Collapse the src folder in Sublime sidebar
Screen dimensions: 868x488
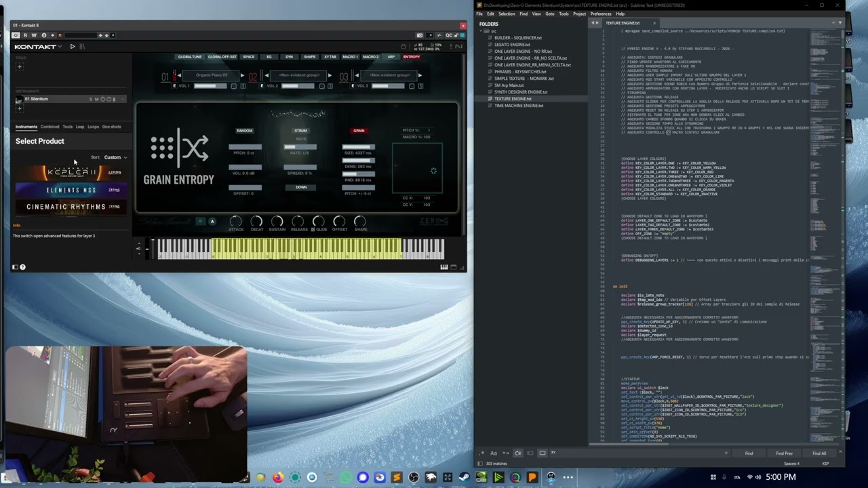tap(480, 31)
